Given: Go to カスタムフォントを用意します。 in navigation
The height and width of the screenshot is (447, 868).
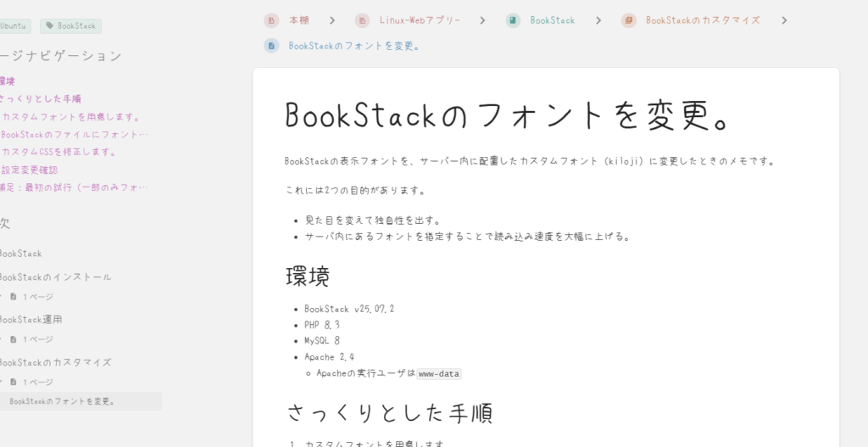Looking at the screenshot, I should (70, 117).
